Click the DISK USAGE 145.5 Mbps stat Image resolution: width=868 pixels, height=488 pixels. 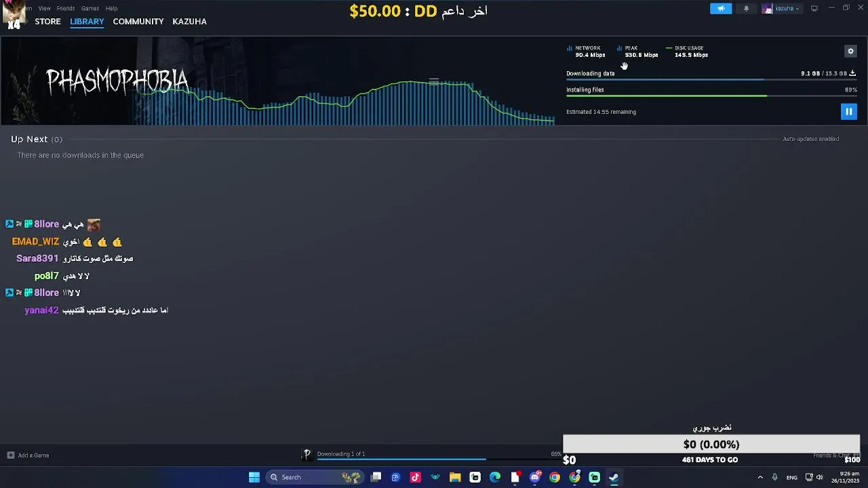687,52
